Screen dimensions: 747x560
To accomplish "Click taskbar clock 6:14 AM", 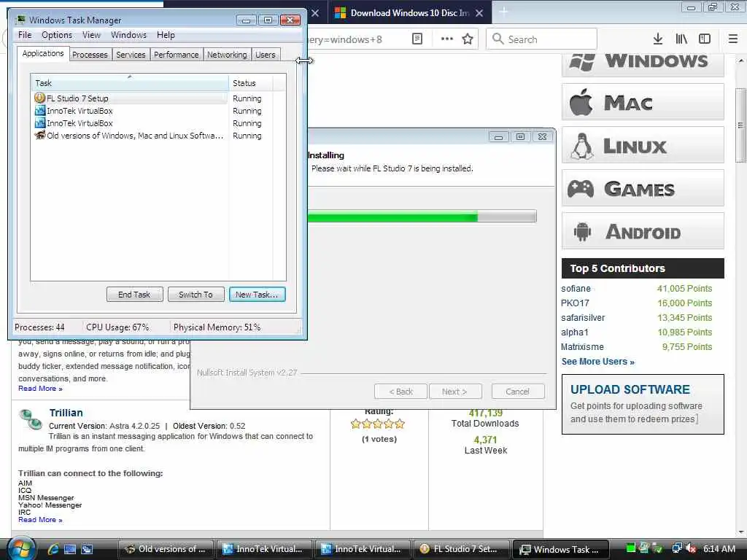I will 719,548.
